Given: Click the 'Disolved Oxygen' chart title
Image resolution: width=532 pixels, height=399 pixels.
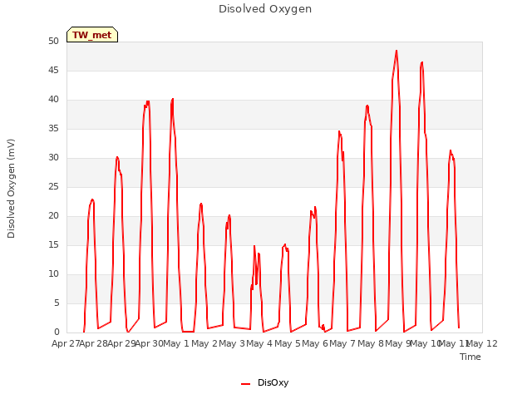Looking at the screenshot, I should [x=265, y=9].
